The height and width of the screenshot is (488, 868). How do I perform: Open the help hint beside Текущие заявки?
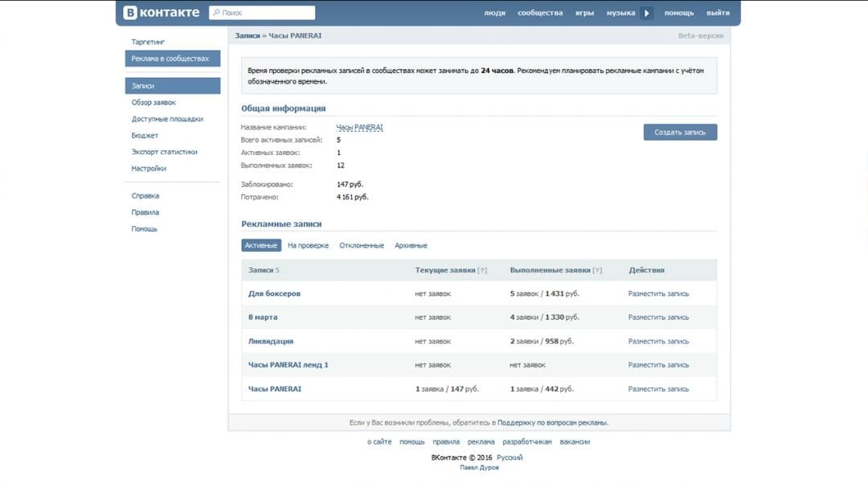coord(482,270)
